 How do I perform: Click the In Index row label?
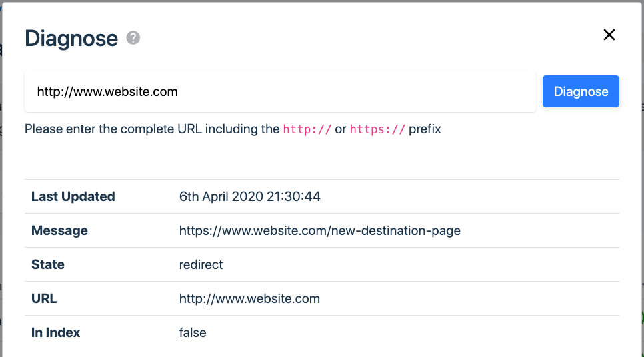[x=55, y=332]
